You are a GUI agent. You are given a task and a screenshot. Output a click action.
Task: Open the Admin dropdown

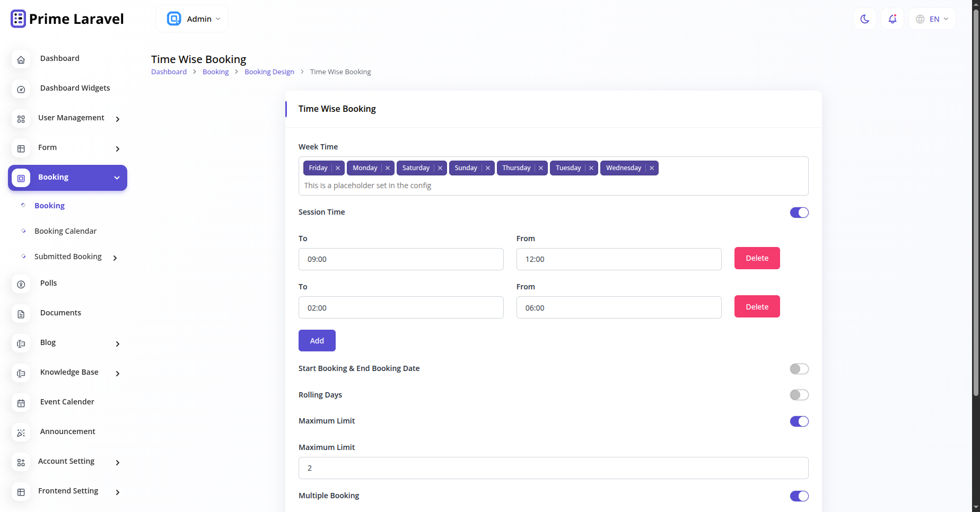point(192,19)
